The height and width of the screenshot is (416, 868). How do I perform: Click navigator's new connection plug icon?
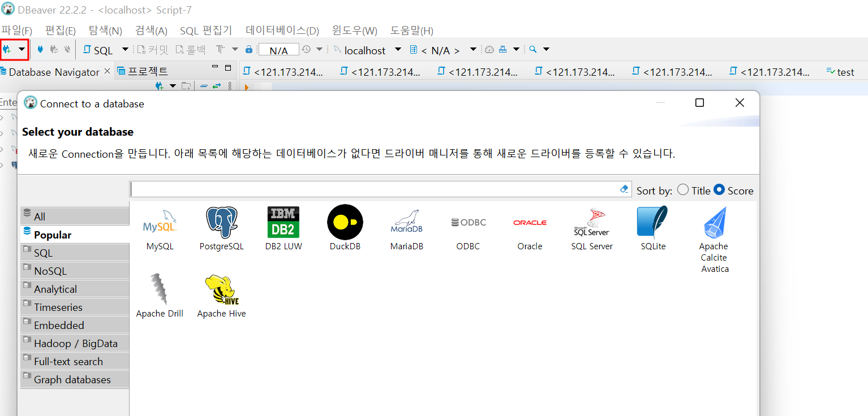pyautogui.click(x=160, y=86)
